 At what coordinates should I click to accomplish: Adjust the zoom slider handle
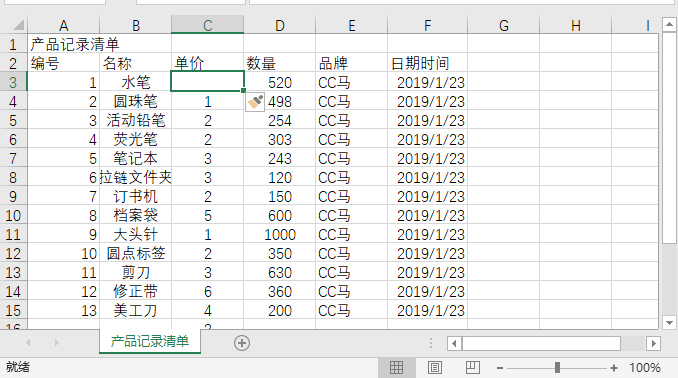[557, 368]
